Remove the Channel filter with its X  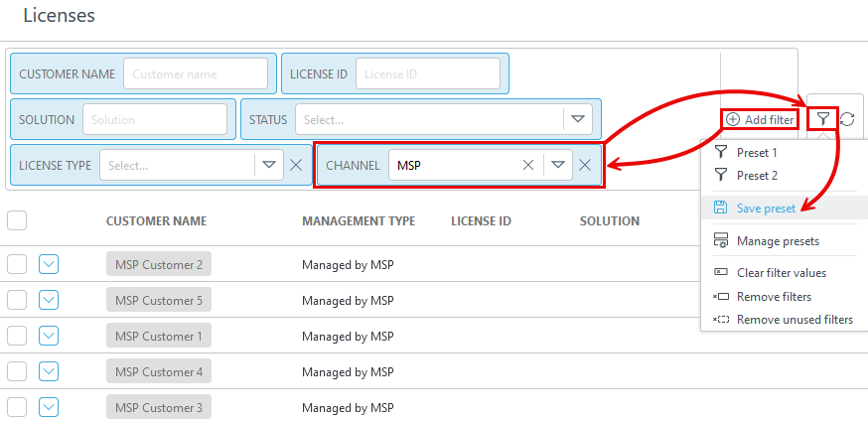click(586, 166)
